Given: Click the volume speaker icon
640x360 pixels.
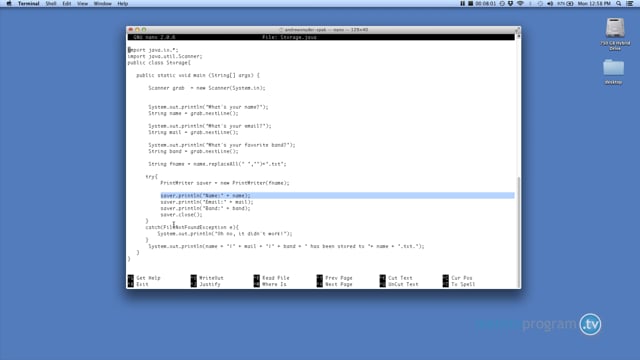Looking at the screenshot, I should click(550, 4).
